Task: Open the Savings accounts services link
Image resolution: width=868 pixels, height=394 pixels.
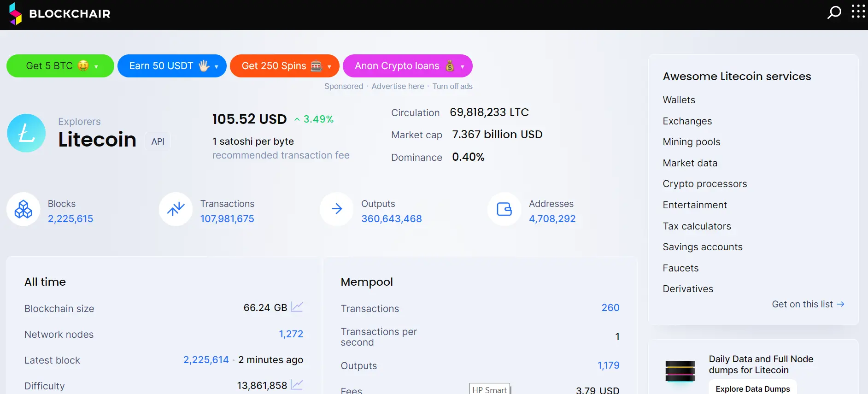Action: [x=703, y=247]
